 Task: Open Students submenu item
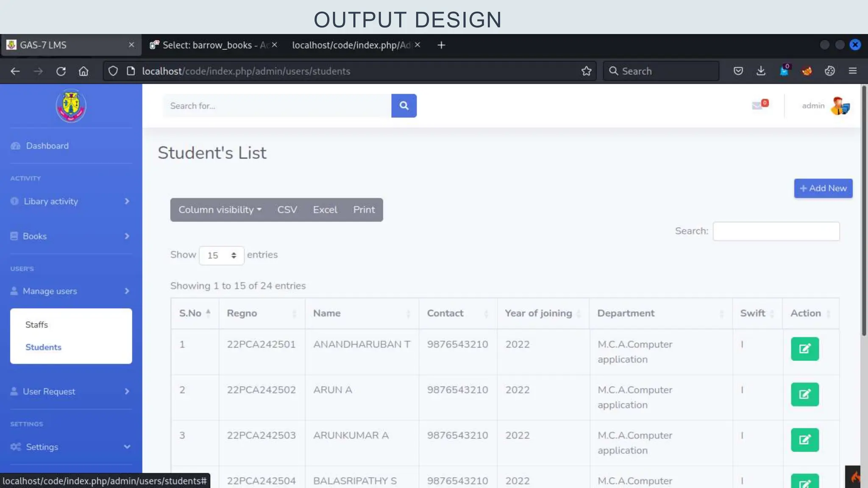point(43,347)
